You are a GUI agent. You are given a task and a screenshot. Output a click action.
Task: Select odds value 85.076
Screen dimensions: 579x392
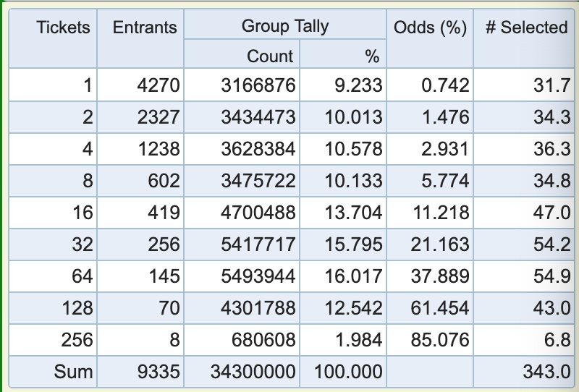(440, 340)
